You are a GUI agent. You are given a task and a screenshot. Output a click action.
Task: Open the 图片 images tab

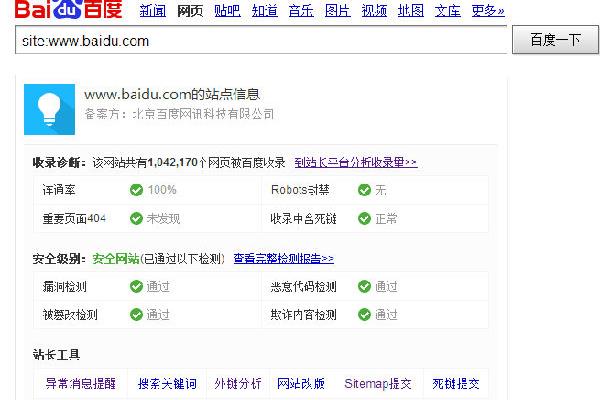[x=338, y=10]
